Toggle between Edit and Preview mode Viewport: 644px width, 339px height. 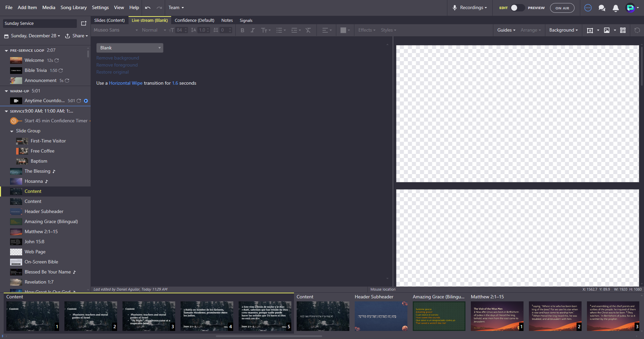click(x=517, y=8)
